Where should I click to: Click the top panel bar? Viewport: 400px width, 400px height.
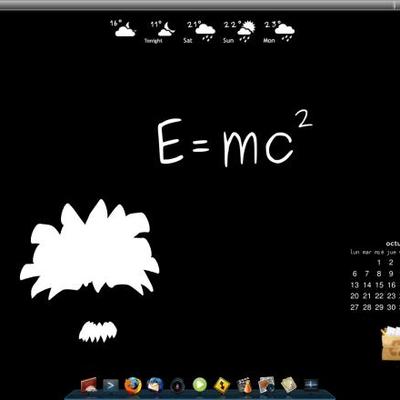tap(200, 5)
